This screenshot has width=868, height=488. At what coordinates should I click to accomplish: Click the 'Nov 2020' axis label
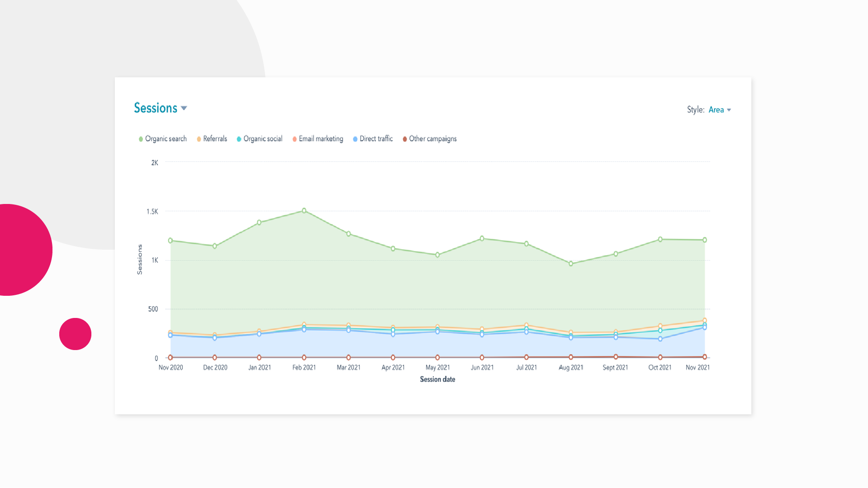tap(171, 368)
